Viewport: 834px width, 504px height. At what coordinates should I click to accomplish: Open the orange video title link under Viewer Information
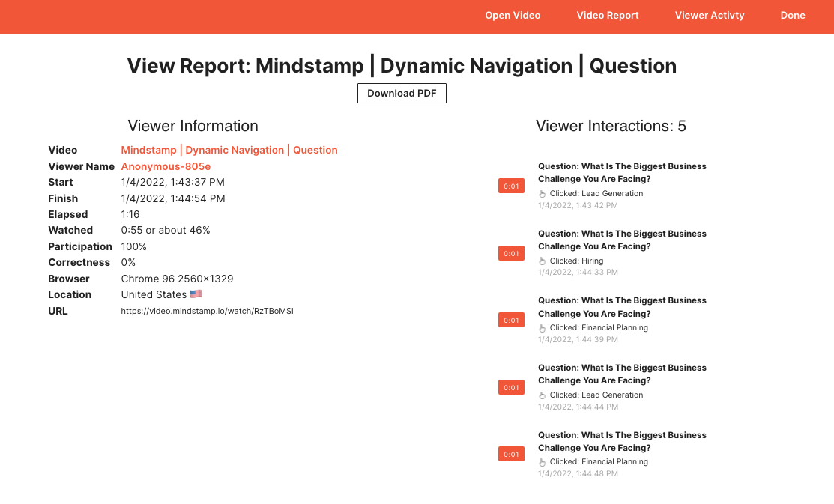tap(229, 150)
